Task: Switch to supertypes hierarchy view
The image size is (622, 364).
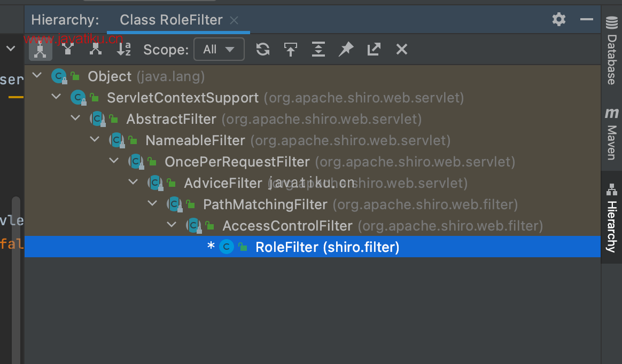Action: coord(68,49)
